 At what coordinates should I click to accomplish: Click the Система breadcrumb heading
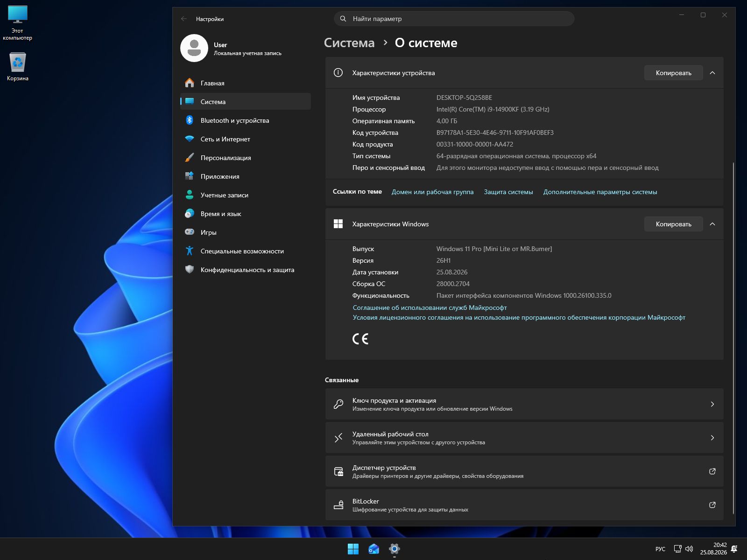(349, 43)
